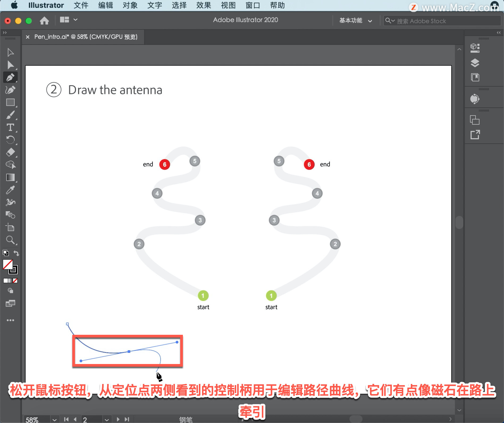Click the Fill color swatch
This screenshot has width=504, height=423.
pos(7,264)
